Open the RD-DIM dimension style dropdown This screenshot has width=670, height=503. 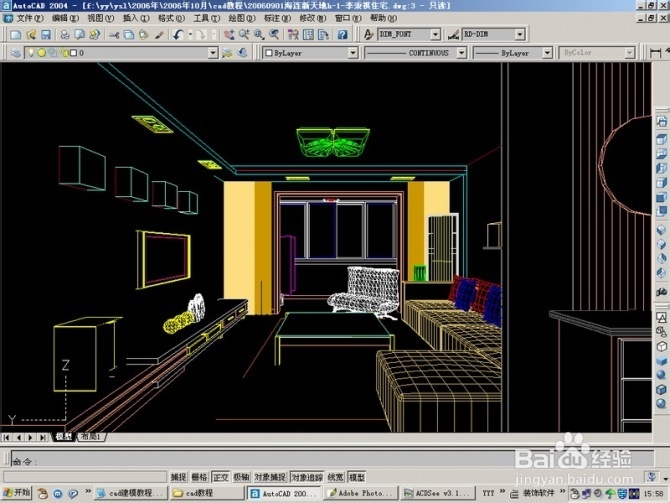(520, 34)
